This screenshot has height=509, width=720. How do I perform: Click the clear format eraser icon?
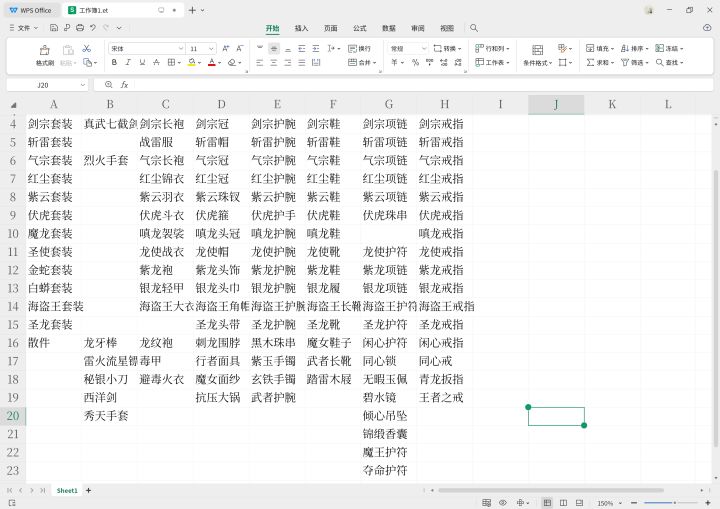tap(232, 62)
